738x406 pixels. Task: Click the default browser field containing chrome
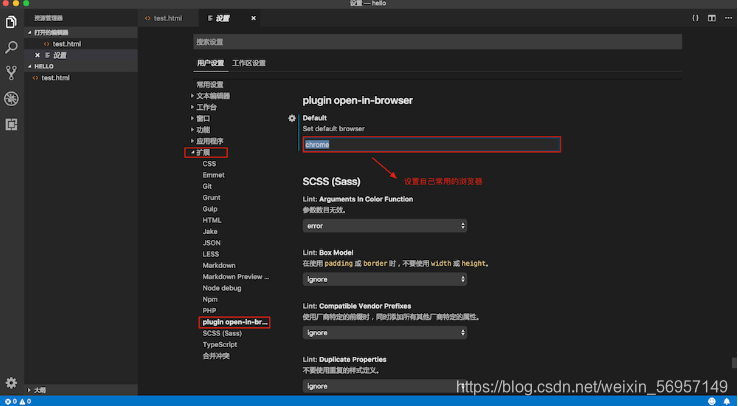click(432, 144)
